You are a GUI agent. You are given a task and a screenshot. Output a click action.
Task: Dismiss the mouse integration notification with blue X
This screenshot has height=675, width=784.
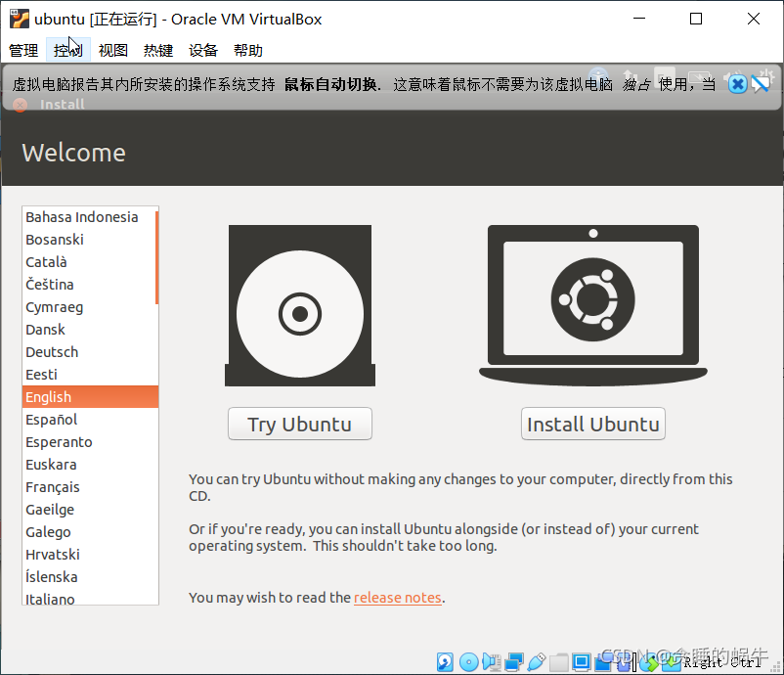tap(737, 84)
